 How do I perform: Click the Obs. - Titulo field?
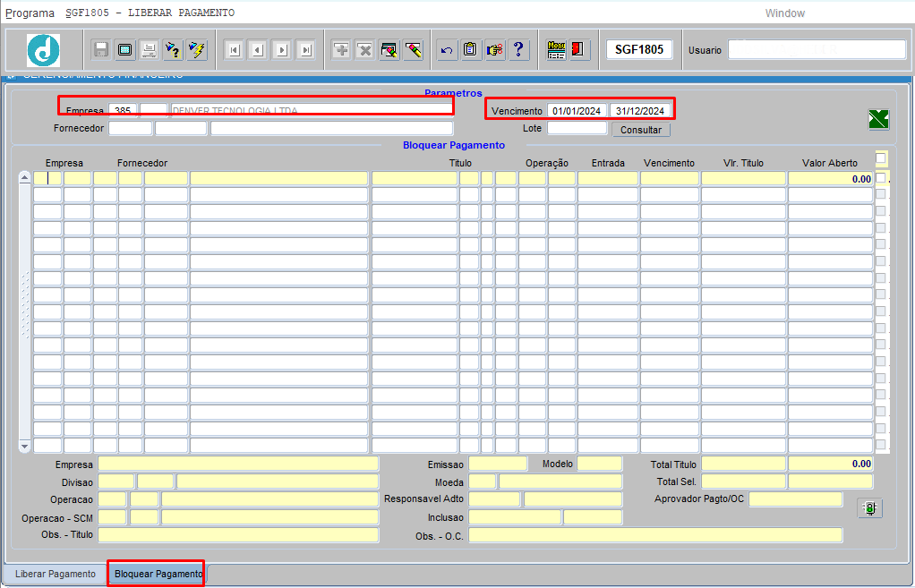[238, 535]
